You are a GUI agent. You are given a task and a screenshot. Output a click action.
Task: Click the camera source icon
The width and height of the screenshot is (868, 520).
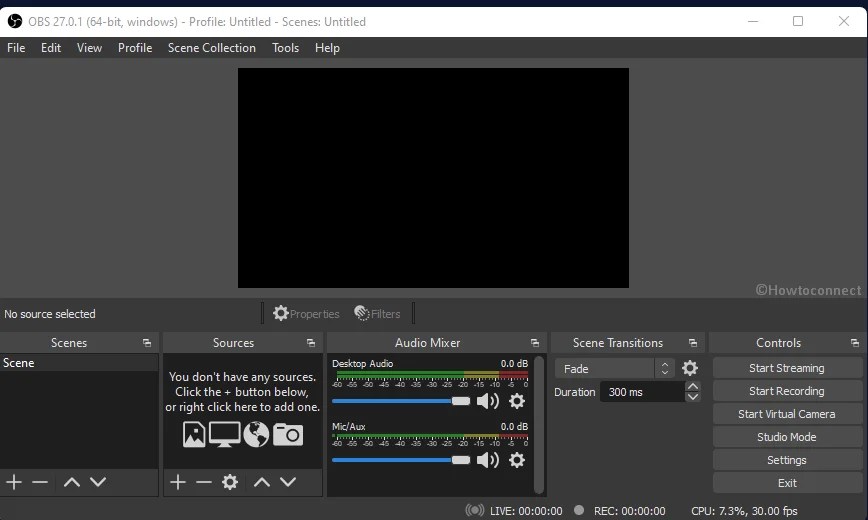click(x=288, y=435)
